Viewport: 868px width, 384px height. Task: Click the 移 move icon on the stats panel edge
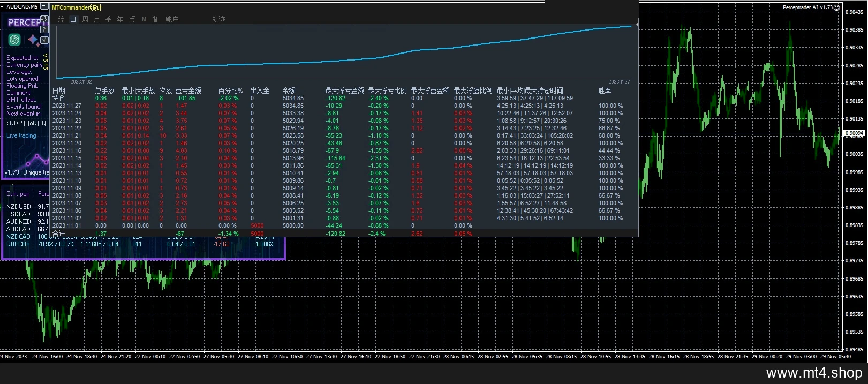pos(44,19)
